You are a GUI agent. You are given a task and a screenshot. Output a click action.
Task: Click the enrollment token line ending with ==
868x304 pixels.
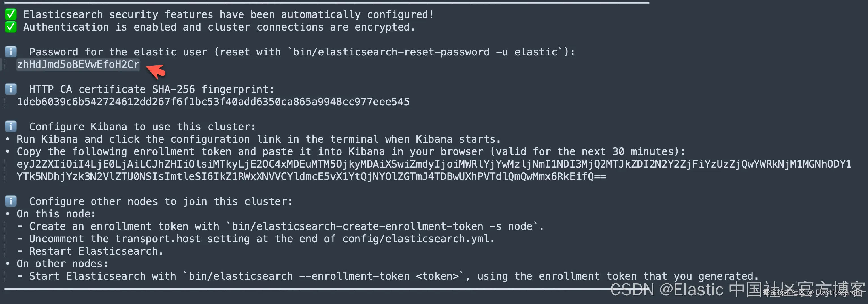pyautogui.click(x=311, y=176)
